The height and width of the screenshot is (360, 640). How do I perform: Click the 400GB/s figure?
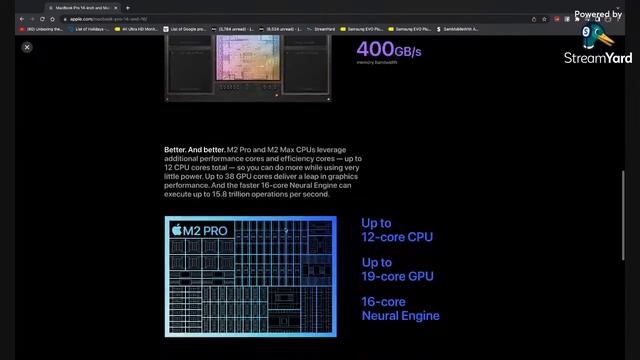[389, 49]
